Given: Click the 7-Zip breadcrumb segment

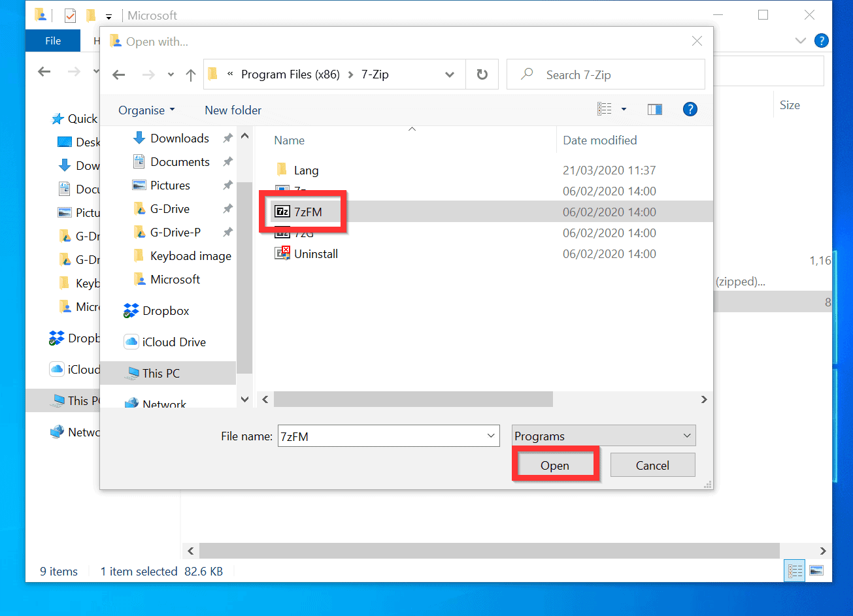Looking at the screenshot, I should (x=375, y=74).
